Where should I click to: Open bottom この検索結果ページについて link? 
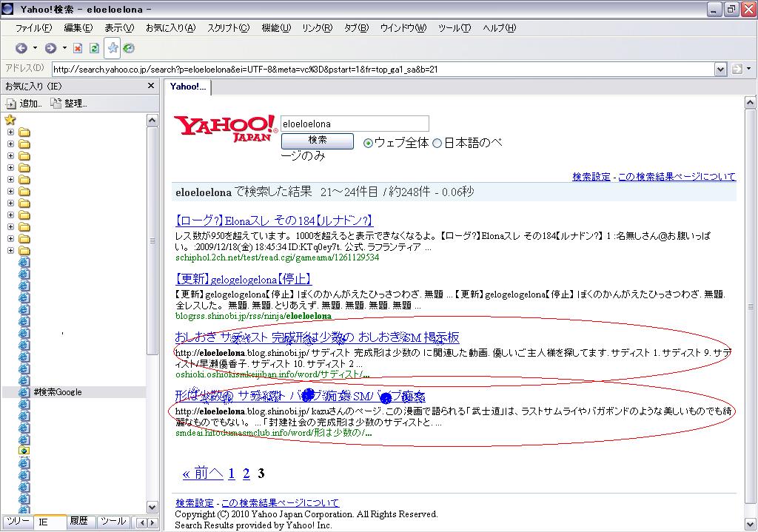(x=281, y=503)
